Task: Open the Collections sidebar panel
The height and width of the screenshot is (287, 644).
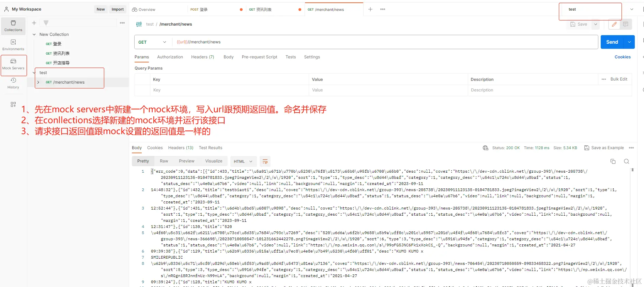Action: click(13, 26)
